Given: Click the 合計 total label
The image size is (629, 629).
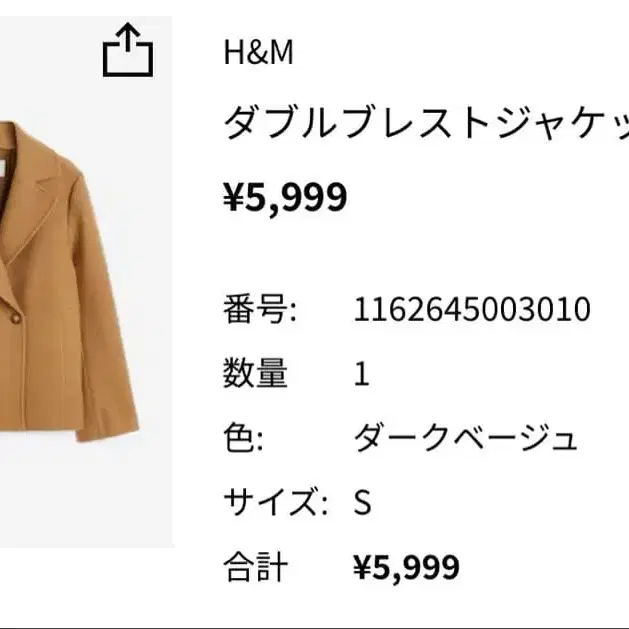Looking at the screenshot, I should point(256,567).
